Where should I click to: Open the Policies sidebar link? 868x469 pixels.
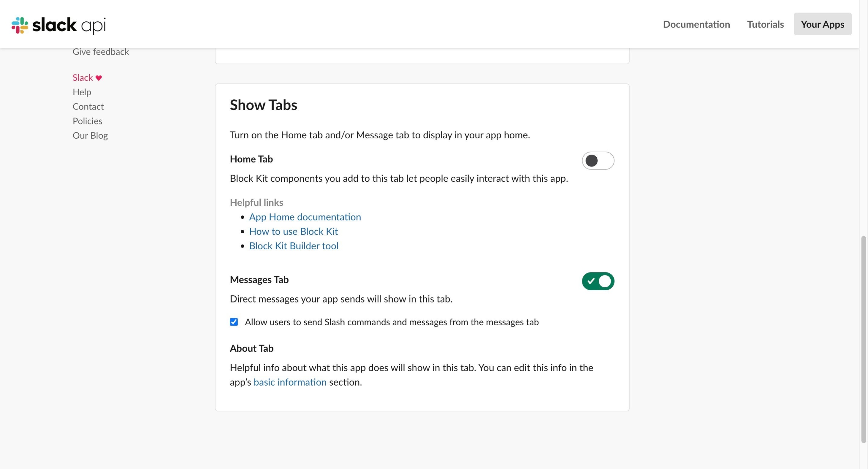(x=87, y=121)
